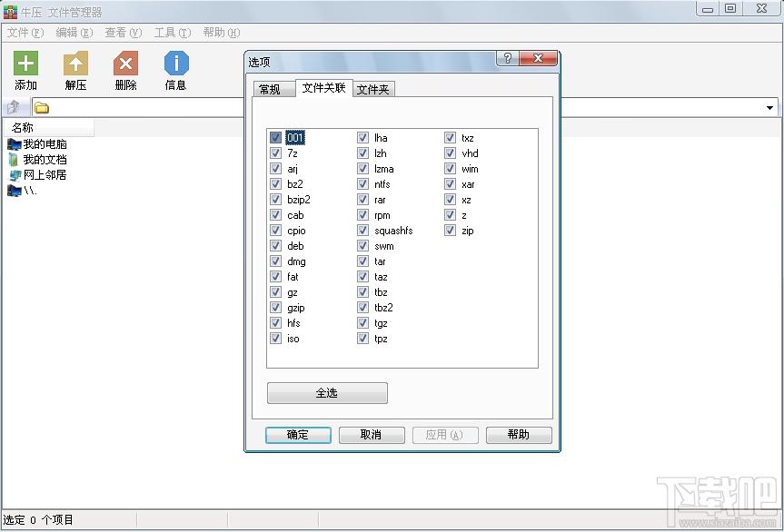Image resolution: width=784 pixels, height=532 pixels.
Task: Select the 网上邻居 network icon
Action: 14,175
